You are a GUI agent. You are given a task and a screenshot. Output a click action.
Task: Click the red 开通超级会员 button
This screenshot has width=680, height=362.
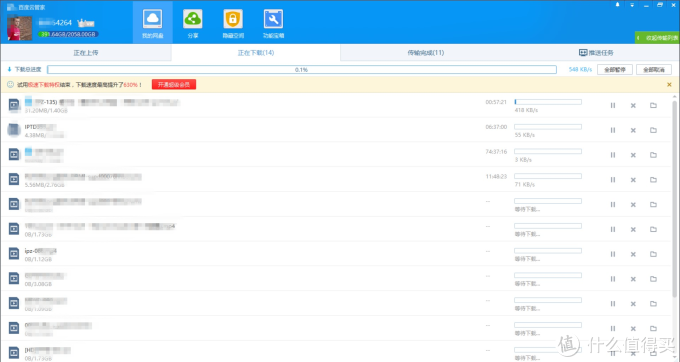[174, 85]
